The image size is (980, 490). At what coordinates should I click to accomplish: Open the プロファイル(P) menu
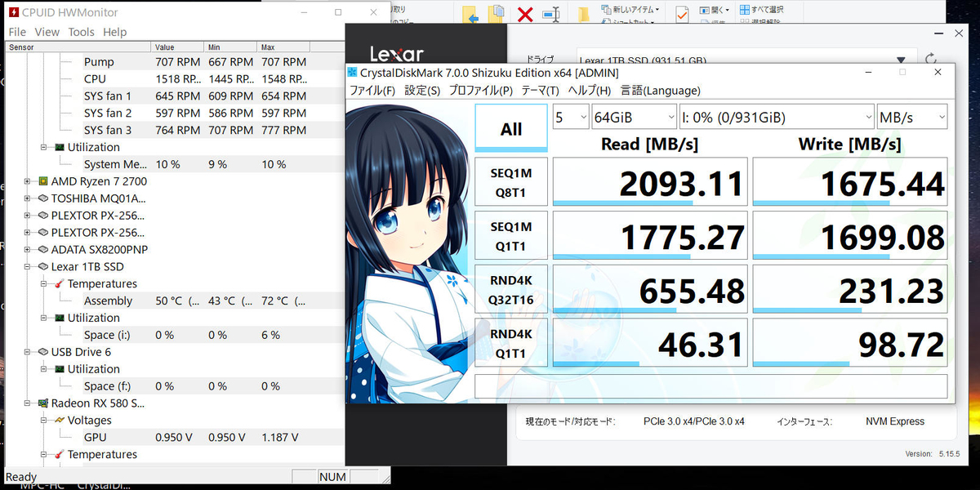[480, 91]
